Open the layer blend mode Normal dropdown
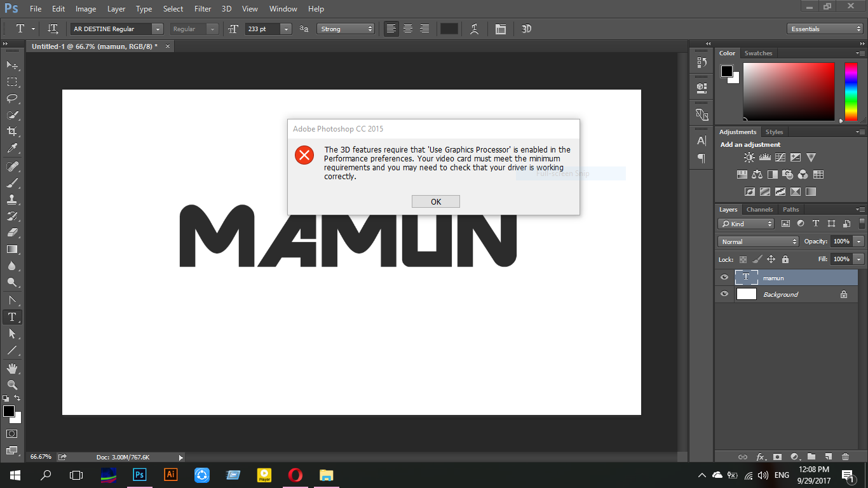The height and width of the screenshot is (488, 868). click(x=758, y=241)
